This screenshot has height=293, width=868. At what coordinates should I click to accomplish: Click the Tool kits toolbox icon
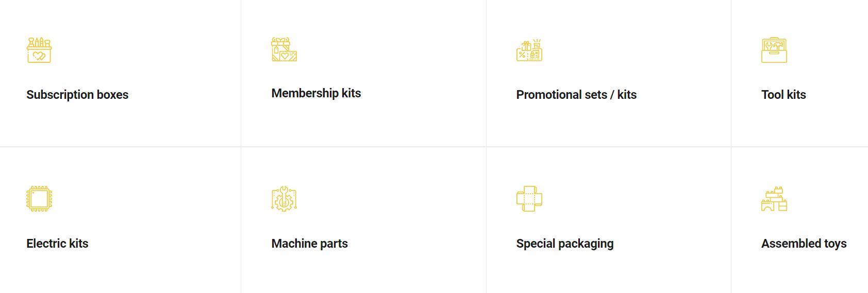[x=774, y=50]
